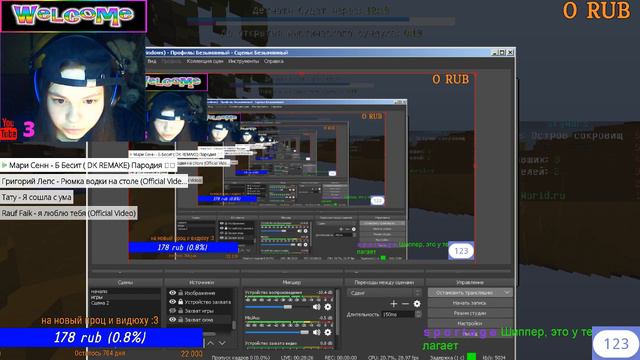This screenshot has width=640, height=360.
Task: Move selected source up with arrow
Action: point(210,343)
